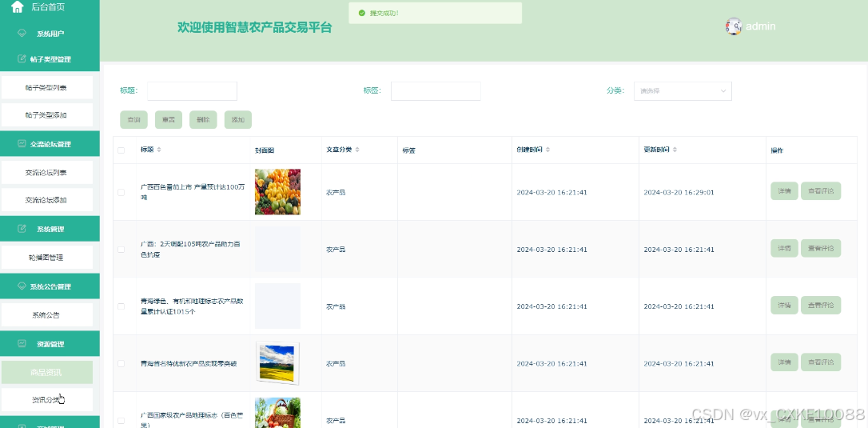Click the admin username text

761,26
